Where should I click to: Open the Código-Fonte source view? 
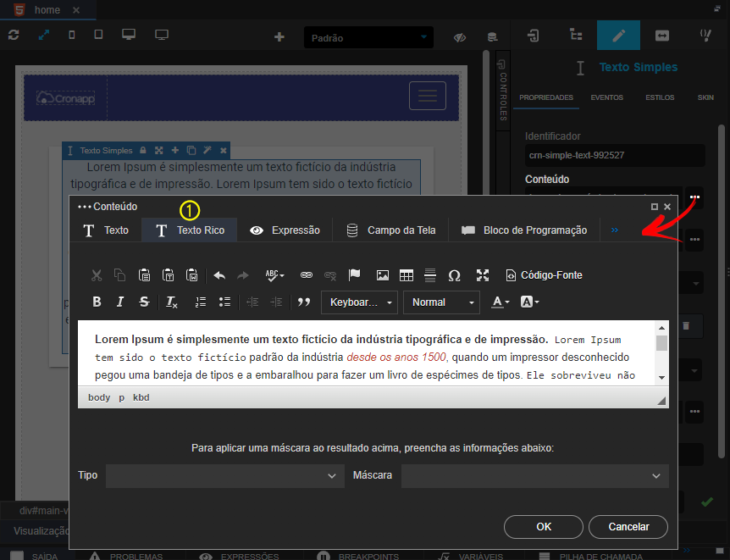(x=544, y=275)
